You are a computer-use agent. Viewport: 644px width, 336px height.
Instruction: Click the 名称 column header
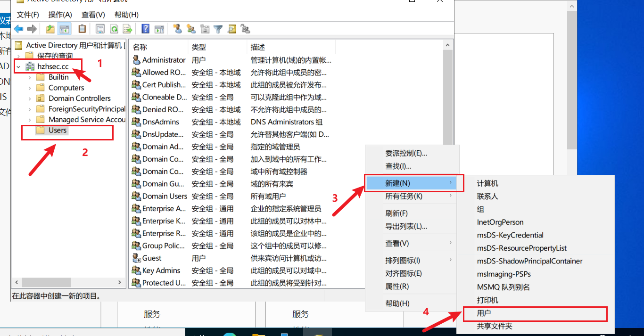[140, 47]
